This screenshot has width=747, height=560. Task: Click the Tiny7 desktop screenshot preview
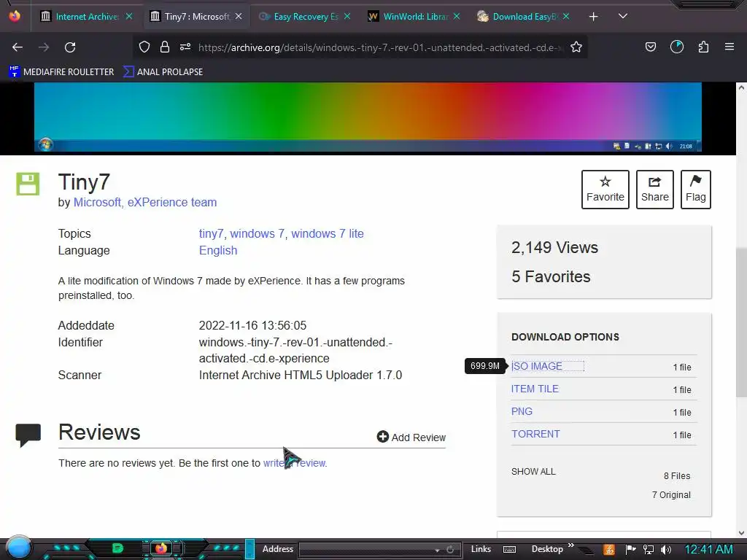pyautogui.click(x=368, y=117)
